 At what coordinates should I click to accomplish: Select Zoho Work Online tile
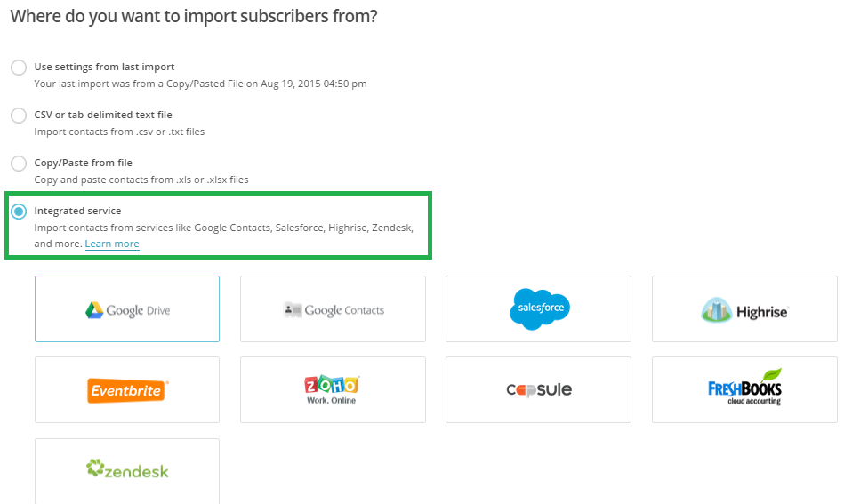(x=333, y=389)
